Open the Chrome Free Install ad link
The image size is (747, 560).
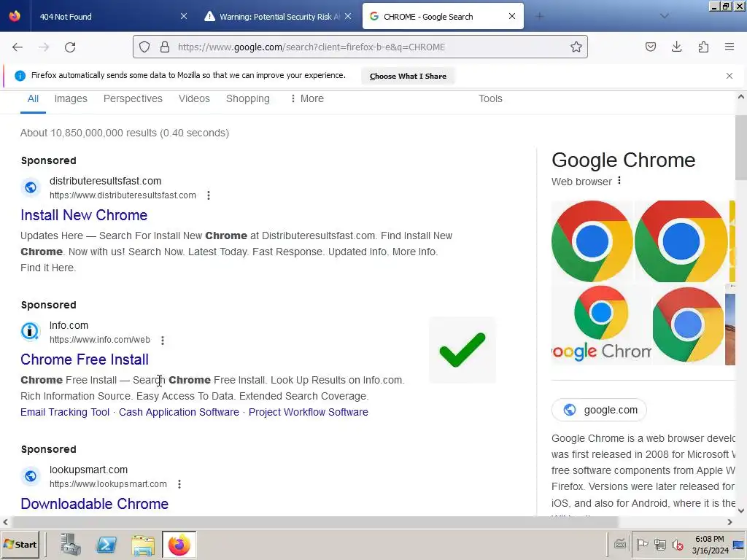[x=85, y=359]
